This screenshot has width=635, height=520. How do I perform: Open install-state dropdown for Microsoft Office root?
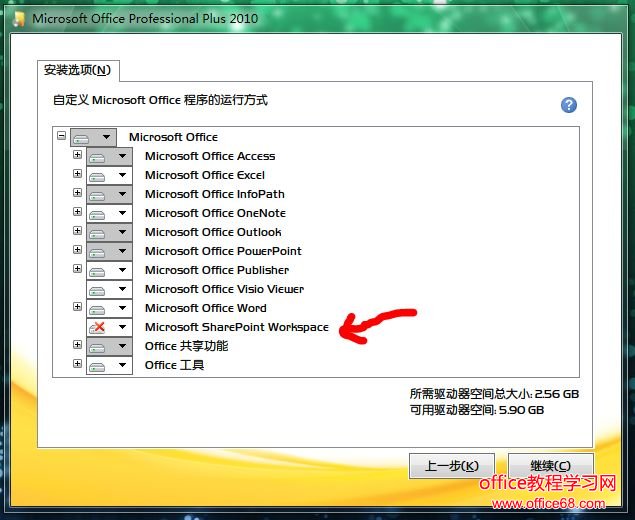click(x=93, y=137)
